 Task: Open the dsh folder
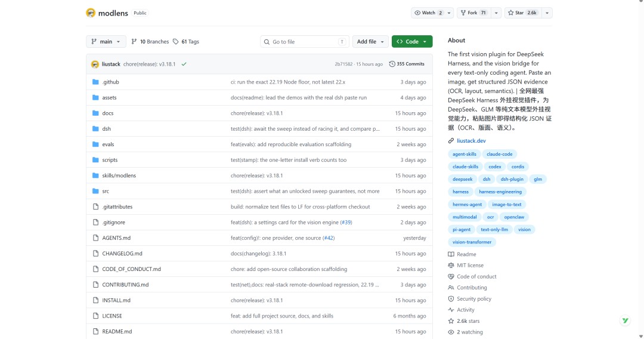point(106,128)
